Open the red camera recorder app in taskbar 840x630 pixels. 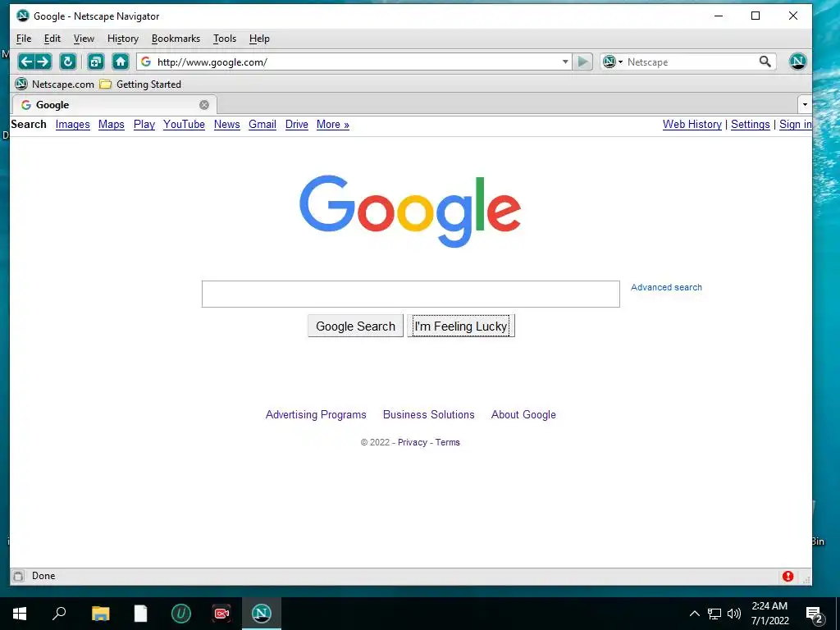pyautogui.click(x=221, y=614)
